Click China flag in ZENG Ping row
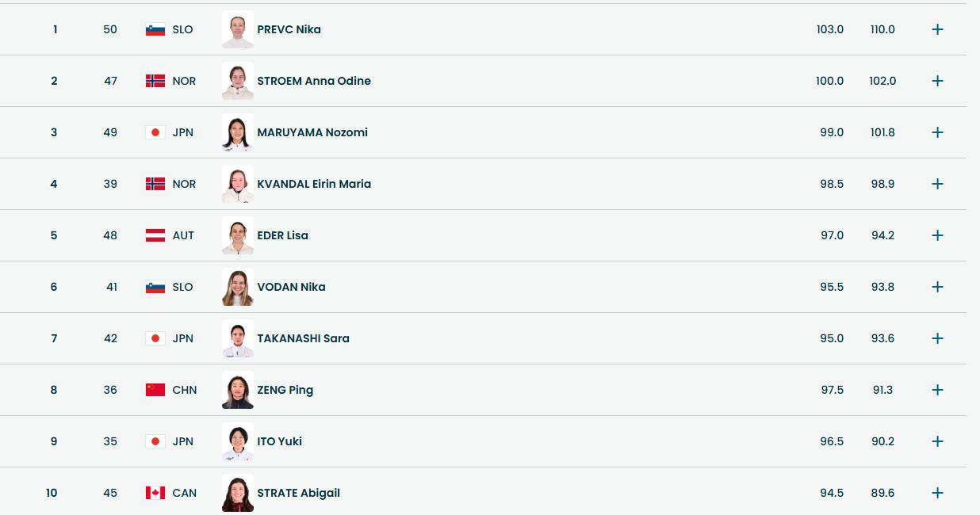This screenshot has width=980, height=515. [x=155, y=390]
